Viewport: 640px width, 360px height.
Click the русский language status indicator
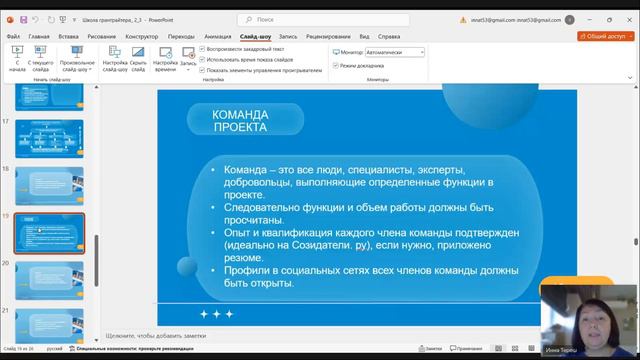tap(54, 349)
